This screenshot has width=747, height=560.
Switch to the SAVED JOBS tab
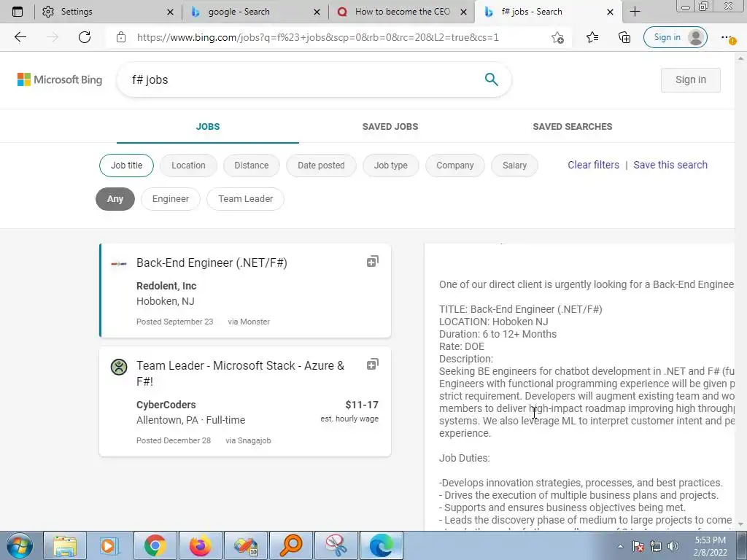point(390,127)
